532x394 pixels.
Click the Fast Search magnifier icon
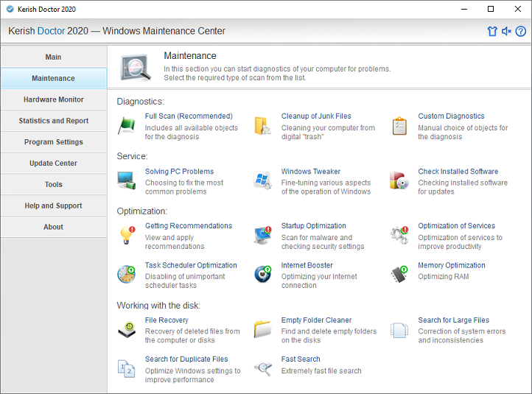click(263, 368)
